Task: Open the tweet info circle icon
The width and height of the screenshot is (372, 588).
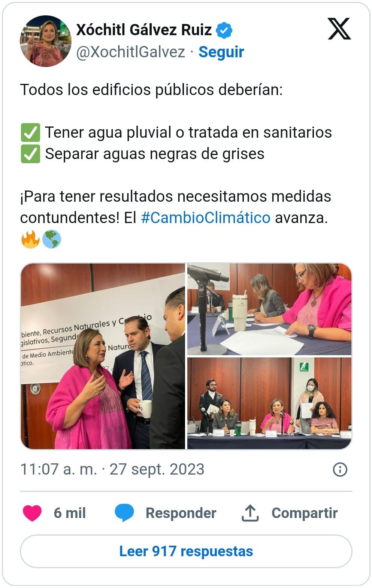Action: click(x=340, y=469)
